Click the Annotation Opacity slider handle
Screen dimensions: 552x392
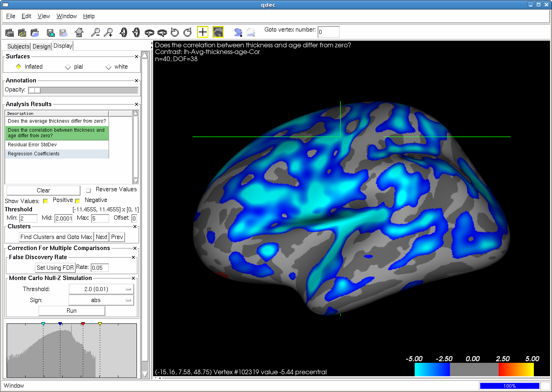click(x=34, y=90)
